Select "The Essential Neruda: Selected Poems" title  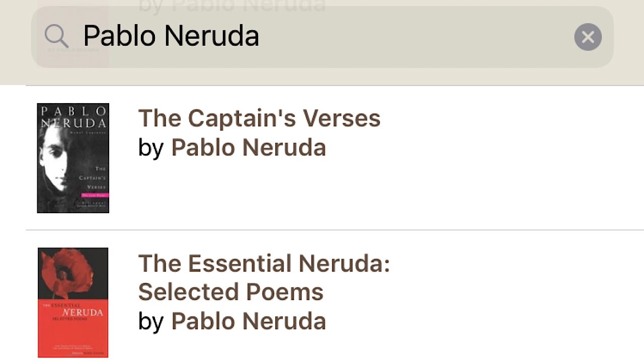click(264, 277)
